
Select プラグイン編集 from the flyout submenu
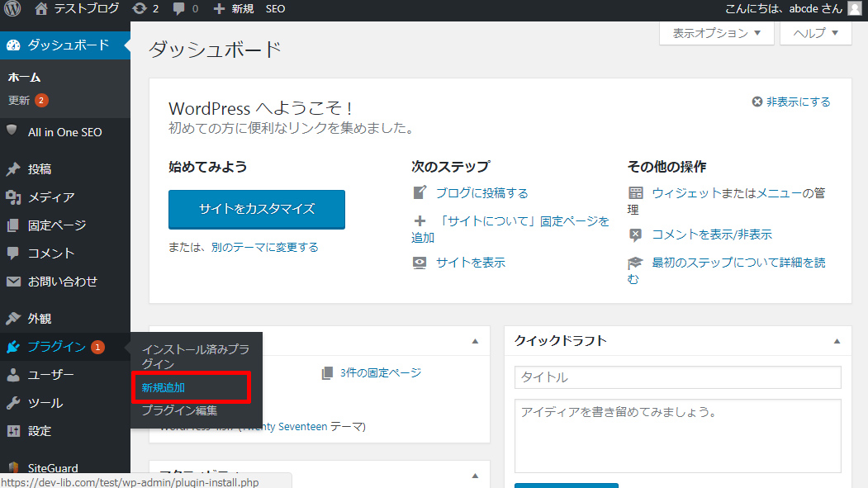pos(179,410)
